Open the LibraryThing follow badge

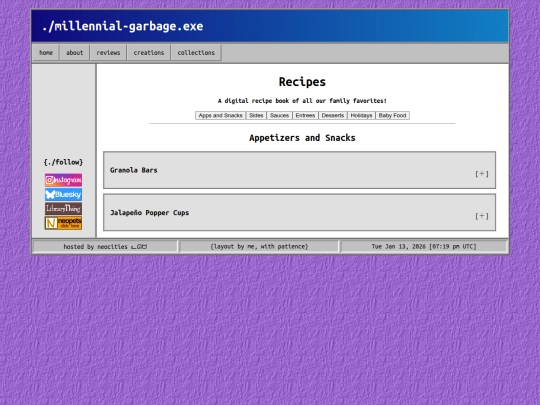(x=63, y=209)
